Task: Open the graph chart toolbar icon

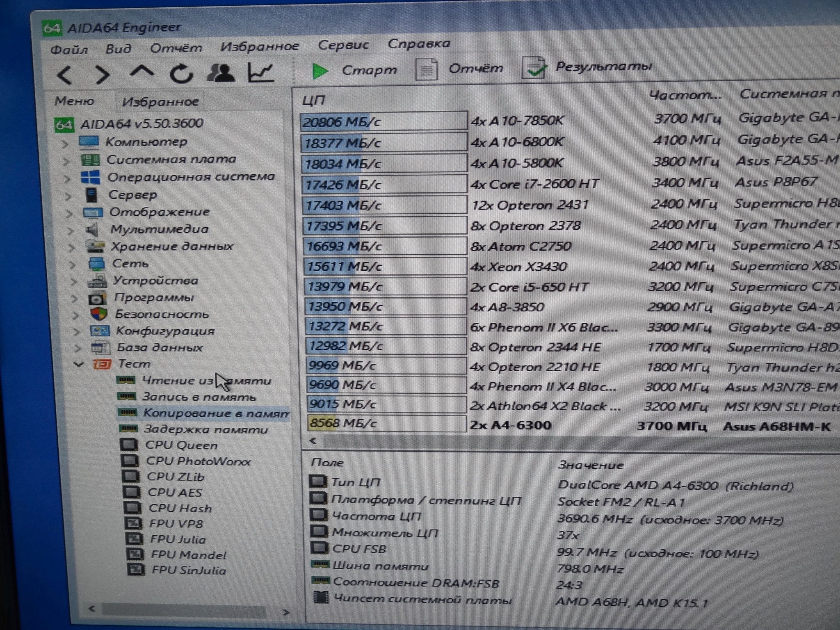Action: (260, 72)
